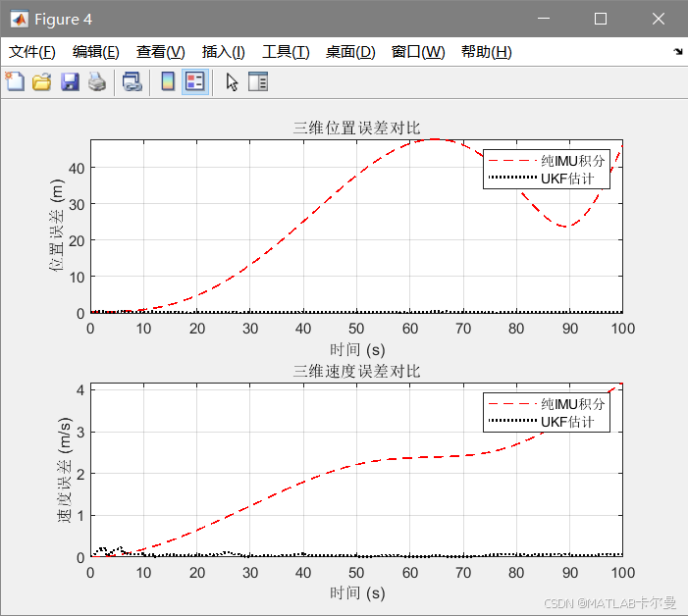Viewport: 688px width, 616px height.
Task: Select the 速度误差 (m/s) y-axis label
Action: (65, 470)
